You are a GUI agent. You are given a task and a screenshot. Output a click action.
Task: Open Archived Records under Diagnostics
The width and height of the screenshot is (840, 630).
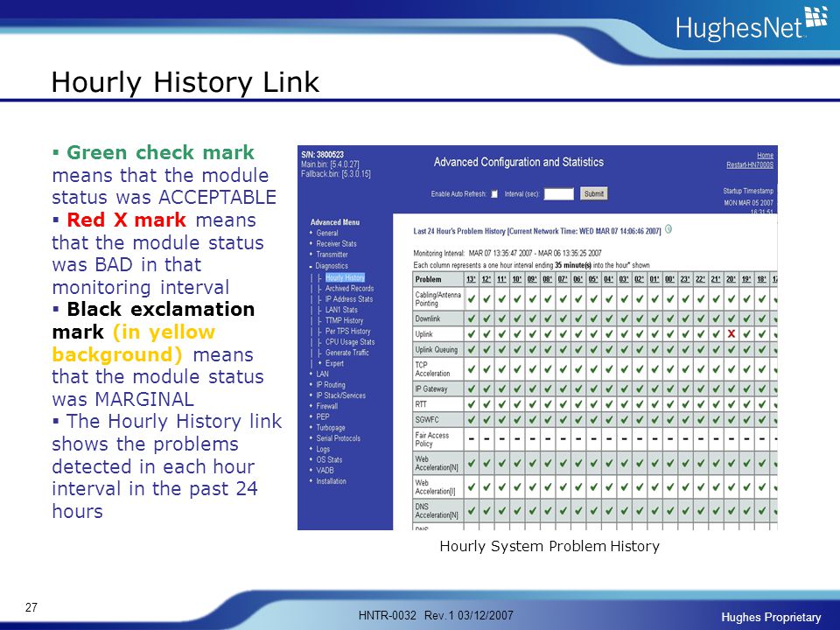(349, 288)
